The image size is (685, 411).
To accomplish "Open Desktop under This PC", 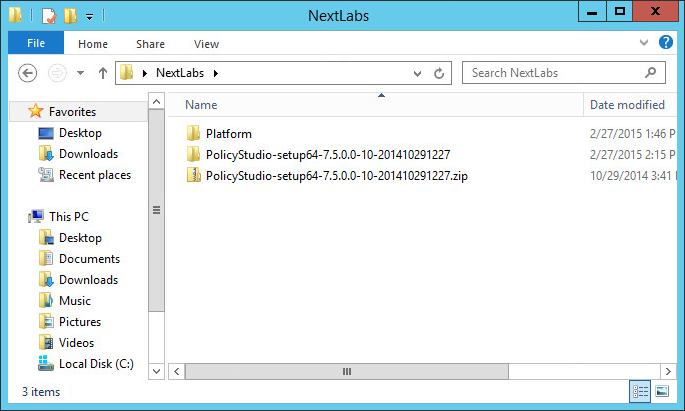I will tap(80, 238).
